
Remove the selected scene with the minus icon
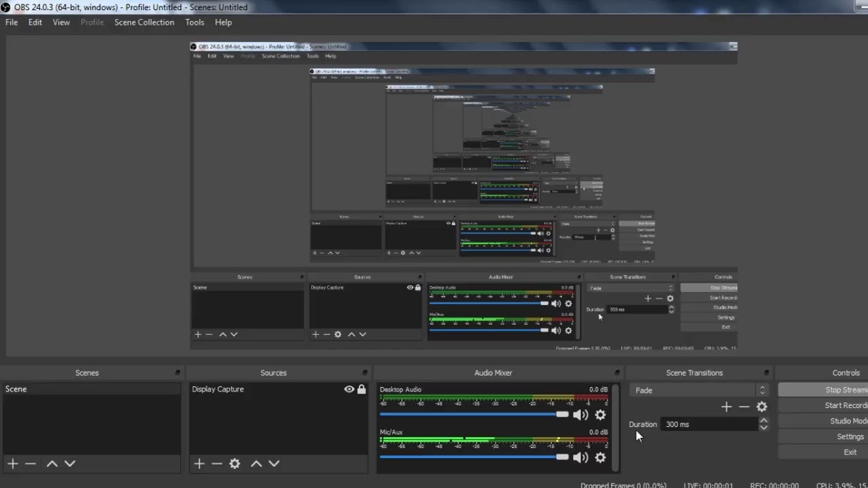pyautogui.click(x=31, y=464)
